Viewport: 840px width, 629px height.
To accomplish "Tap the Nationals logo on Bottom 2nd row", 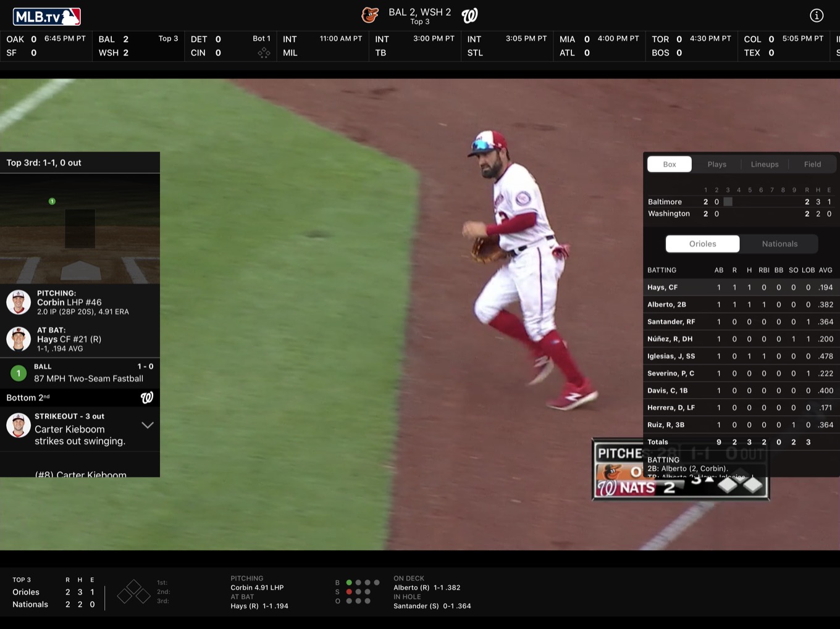I will [147, 398].
